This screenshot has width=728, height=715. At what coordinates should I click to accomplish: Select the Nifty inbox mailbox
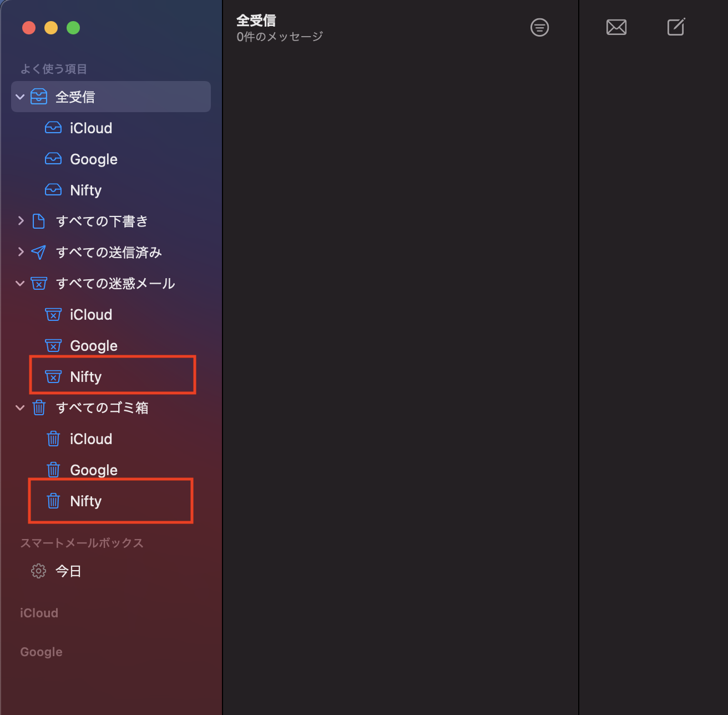point(85,190)
